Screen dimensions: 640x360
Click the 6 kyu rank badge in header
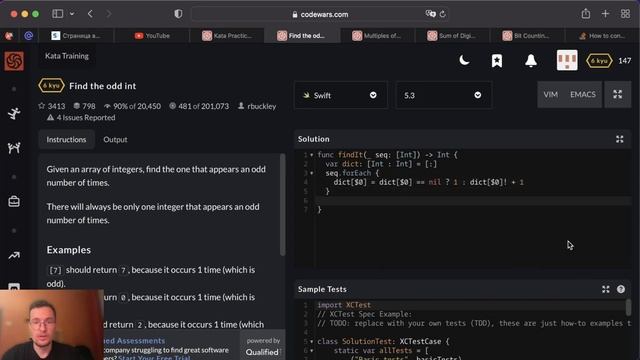tap(599, 61)
